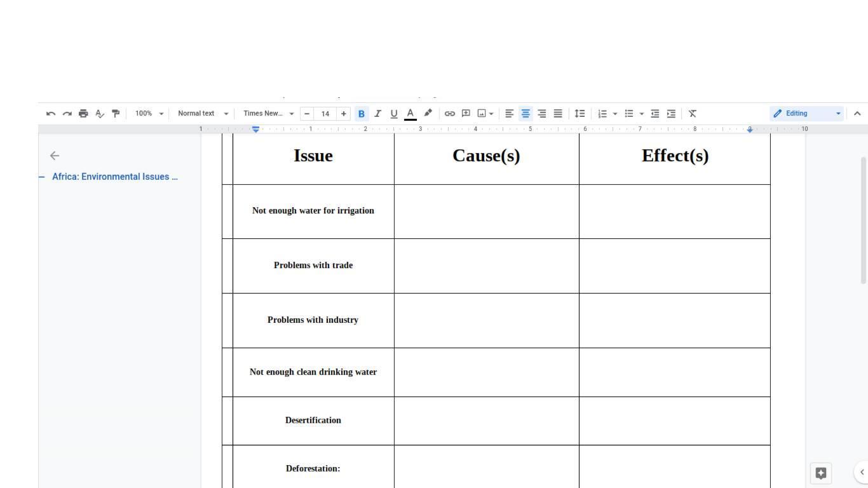Run spelling and grammar check
Screen dimensions: 868x488
(x=100, y=114)
